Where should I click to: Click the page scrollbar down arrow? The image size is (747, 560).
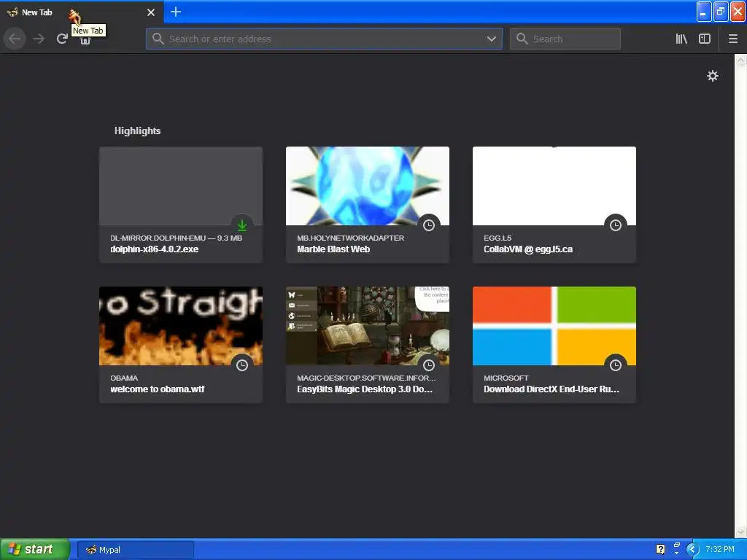coord(741,531)
